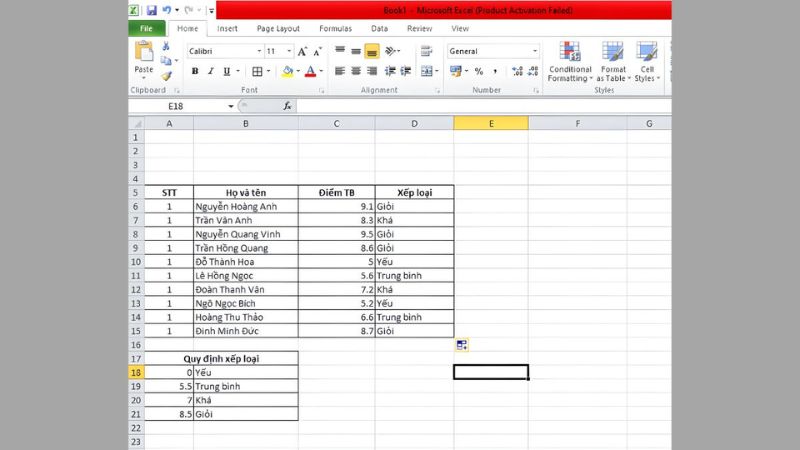
Task: Expand the font size 11 dropdown
Action: pos(289,51)
